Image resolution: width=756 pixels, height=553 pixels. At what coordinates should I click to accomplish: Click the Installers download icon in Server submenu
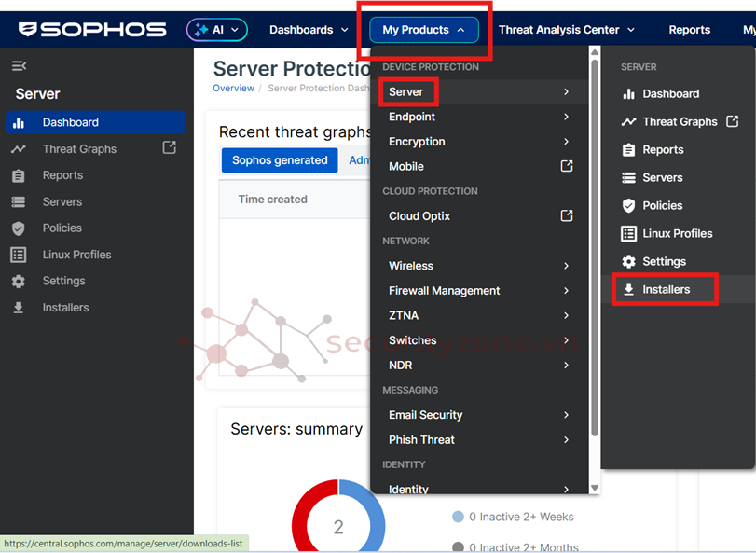(x=629, y=290)
